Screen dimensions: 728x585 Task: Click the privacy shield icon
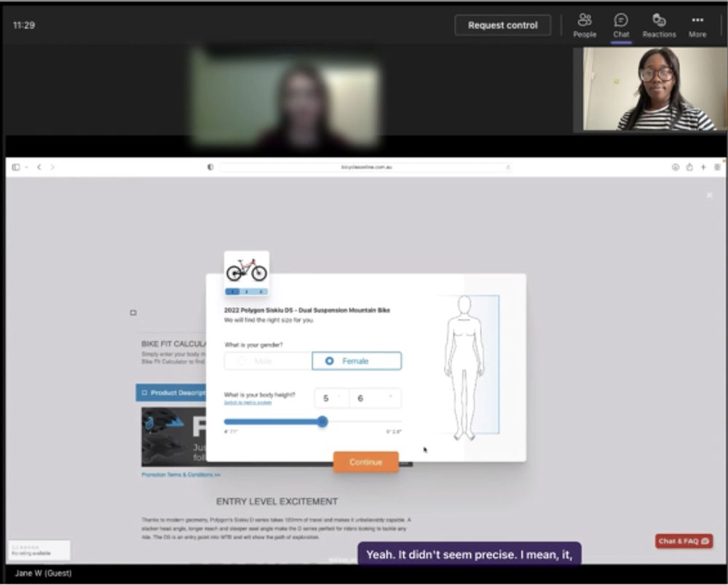pyautogui.click(x=210, y=167)
